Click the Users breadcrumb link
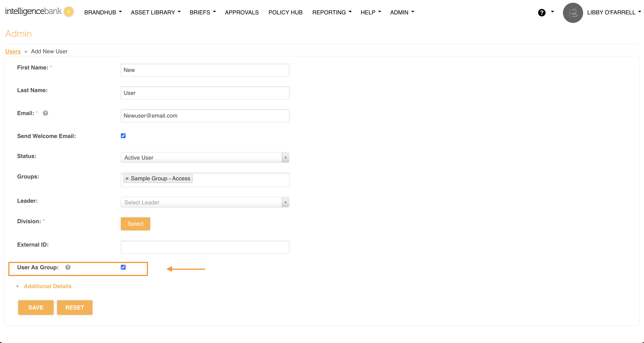The image size is (644, 343). click(13, 51)
